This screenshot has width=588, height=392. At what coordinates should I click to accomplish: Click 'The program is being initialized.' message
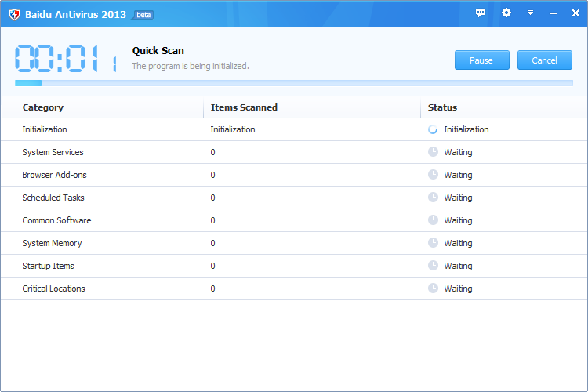click(191, 66)
